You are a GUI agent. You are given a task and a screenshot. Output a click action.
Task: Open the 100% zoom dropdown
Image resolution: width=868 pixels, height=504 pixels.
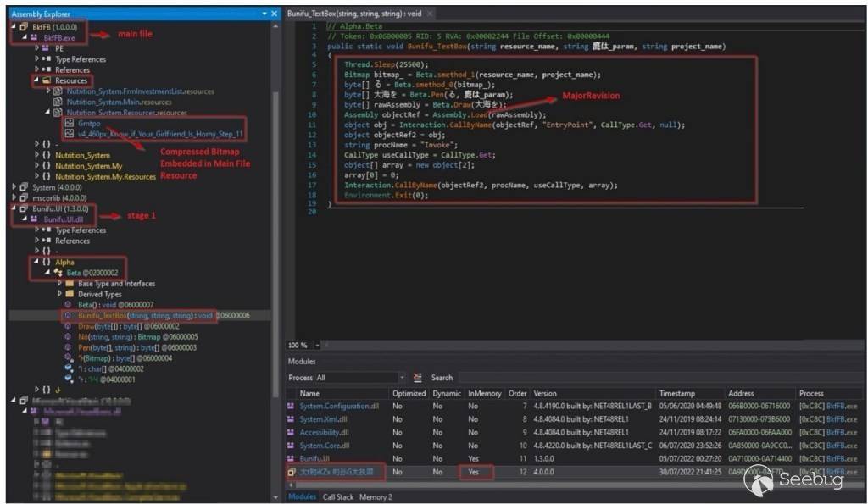tap(318, 346)
